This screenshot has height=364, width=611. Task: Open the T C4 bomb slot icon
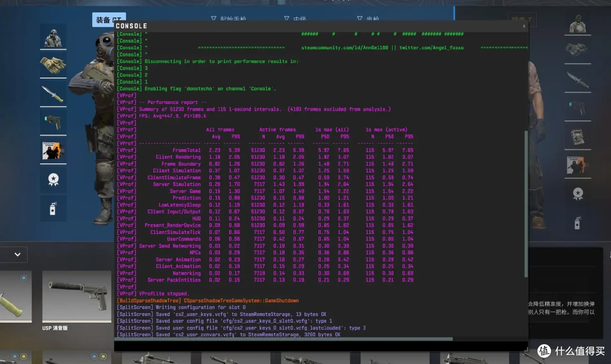(x=578, y=137)
